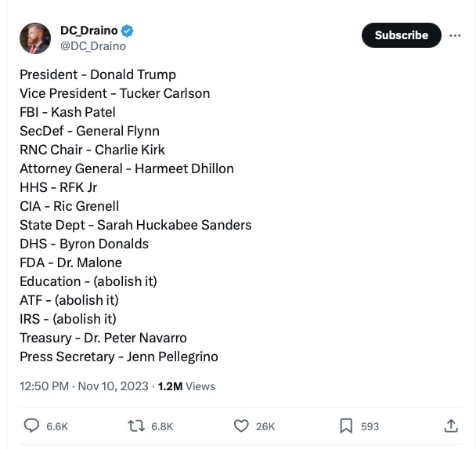Click the 593 bookmarks count
The image size is (476, 449).
tap(370, 426)
